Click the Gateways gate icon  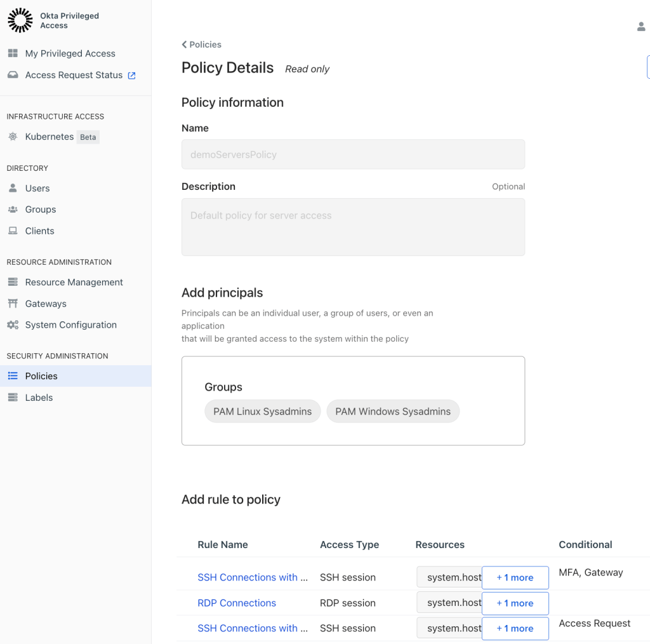(13, 304)
